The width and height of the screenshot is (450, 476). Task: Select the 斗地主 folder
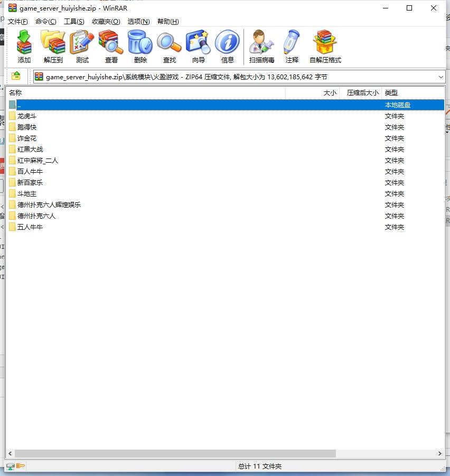pyautogui.click(x=26, y=194)
